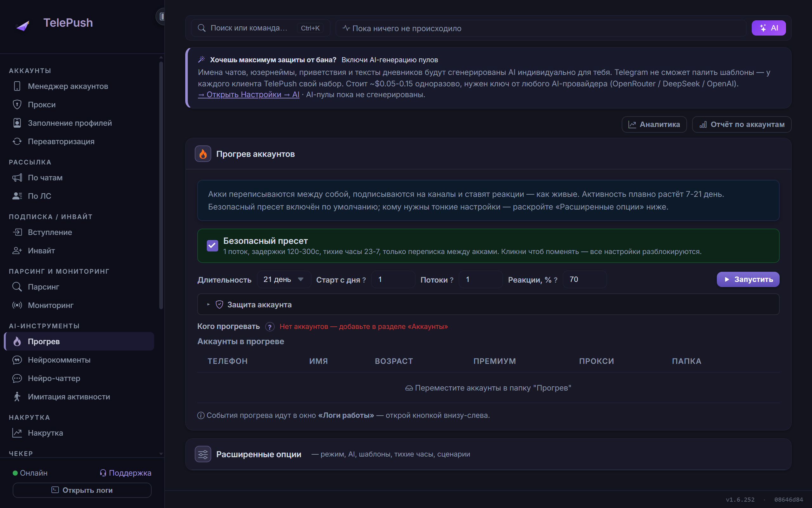Viewport: 812px width, 508px height.
Task: Click the Реакции percent field
Action: point(585,279)
